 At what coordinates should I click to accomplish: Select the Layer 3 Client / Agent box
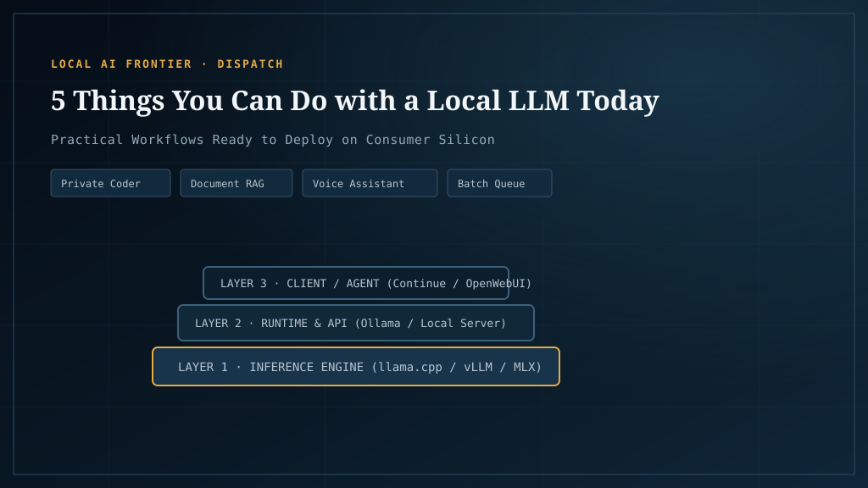click(356, 283)
